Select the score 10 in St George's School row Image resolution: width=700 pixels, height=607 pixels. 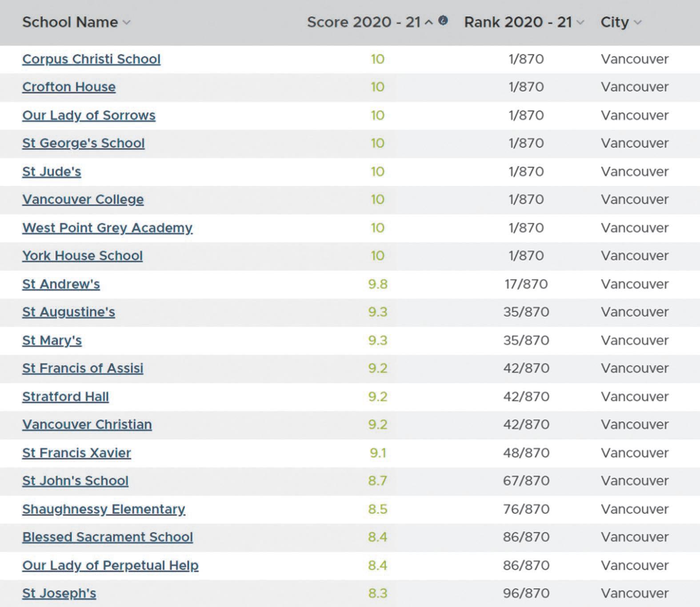click(378, 143)
